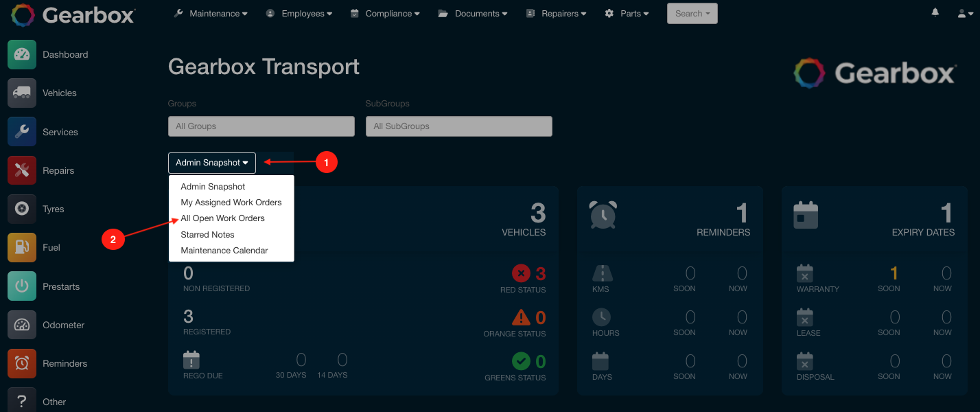
Task: Open the Search dropdown button
Action: click(692, 14)
